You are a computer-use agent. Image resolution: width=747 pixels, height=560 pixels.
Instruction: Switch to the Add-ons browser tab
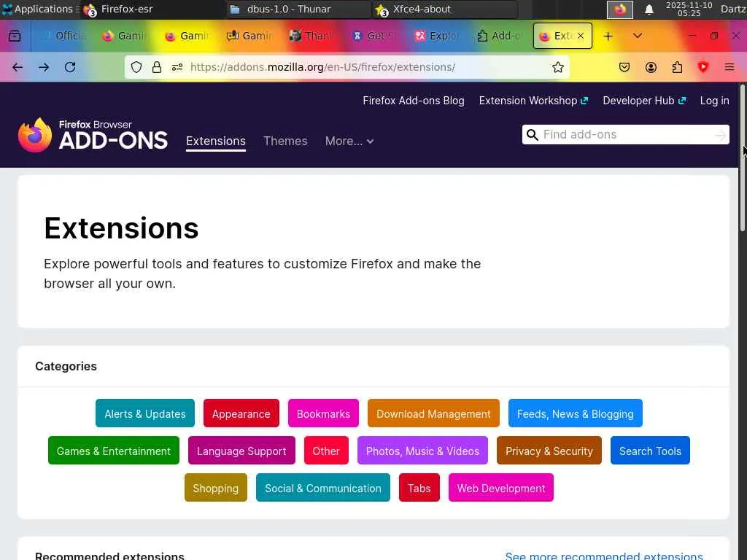(499, 36)
